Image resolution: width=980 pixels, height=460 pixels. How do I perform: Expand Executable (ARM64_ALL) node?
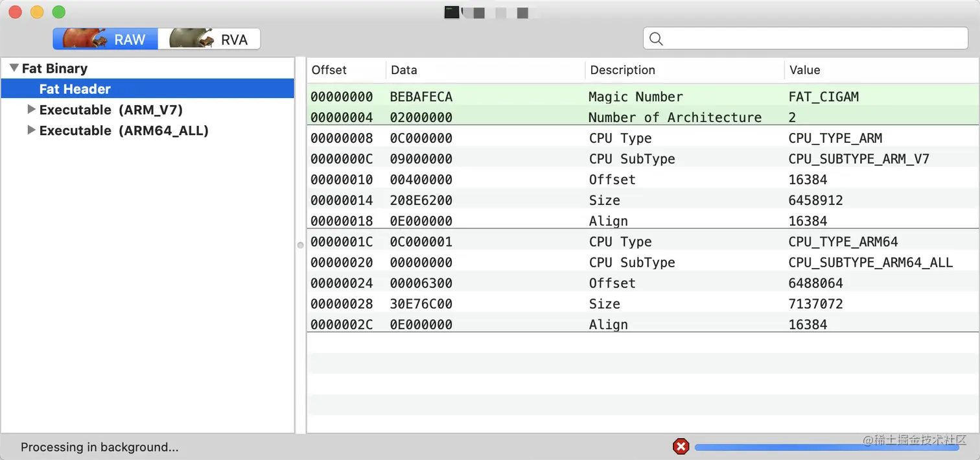pos(31,130)
